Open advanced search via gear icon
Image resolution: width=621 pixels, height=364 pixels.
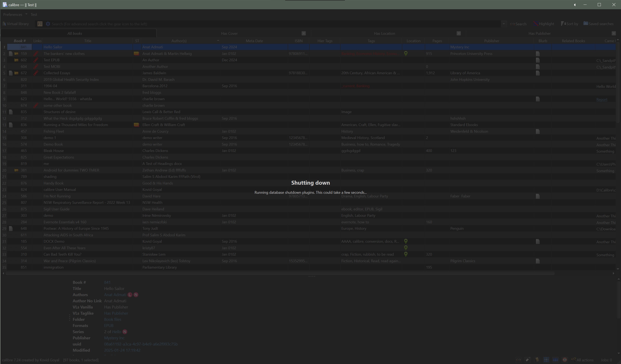click(x=48, y=24)
